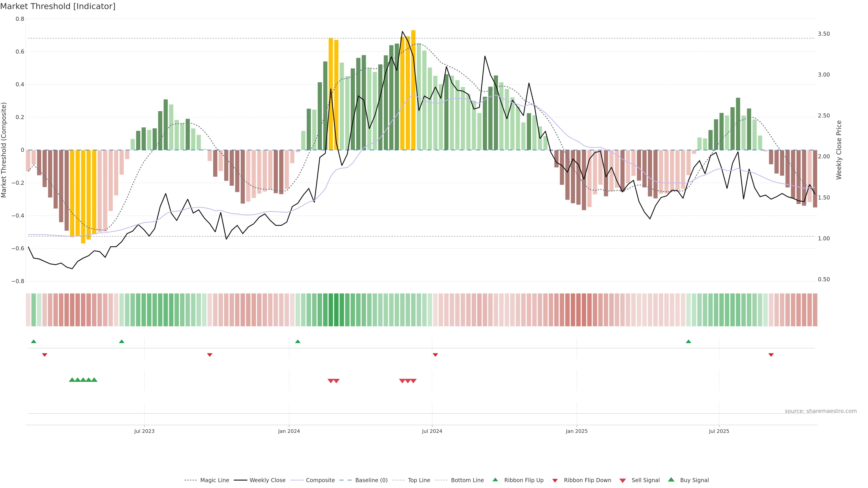Screen dimensions: 868x488
Task: Hide the Composite legend item
Action: tap(320, 480)
